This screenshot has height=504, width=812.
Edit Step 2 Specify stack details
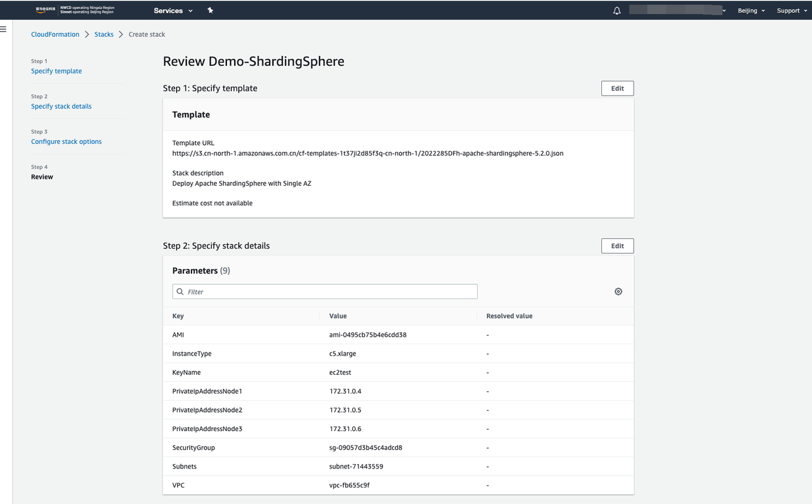(x=617, y=246)
